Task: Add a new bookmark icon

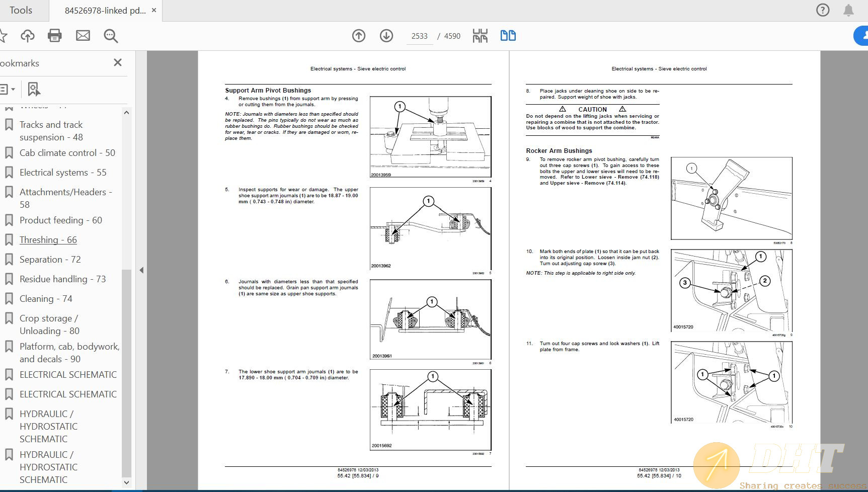Action: click(34, 89)
